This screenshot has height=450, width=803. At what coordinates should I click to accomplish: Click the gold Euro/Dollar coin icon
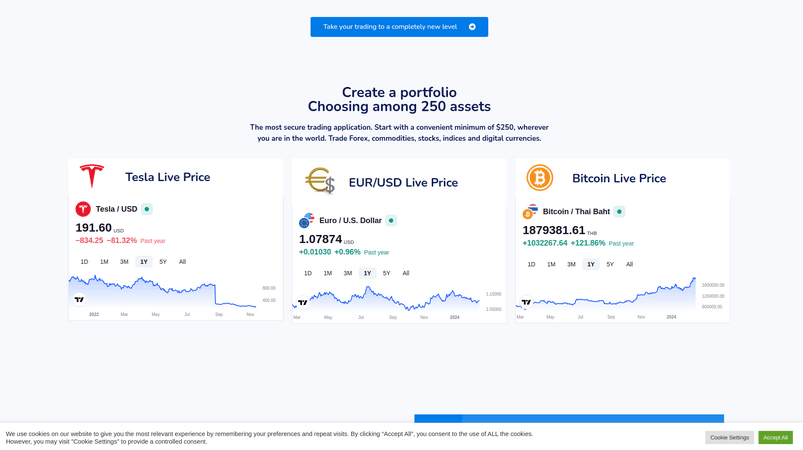click(x=320, y=181)
